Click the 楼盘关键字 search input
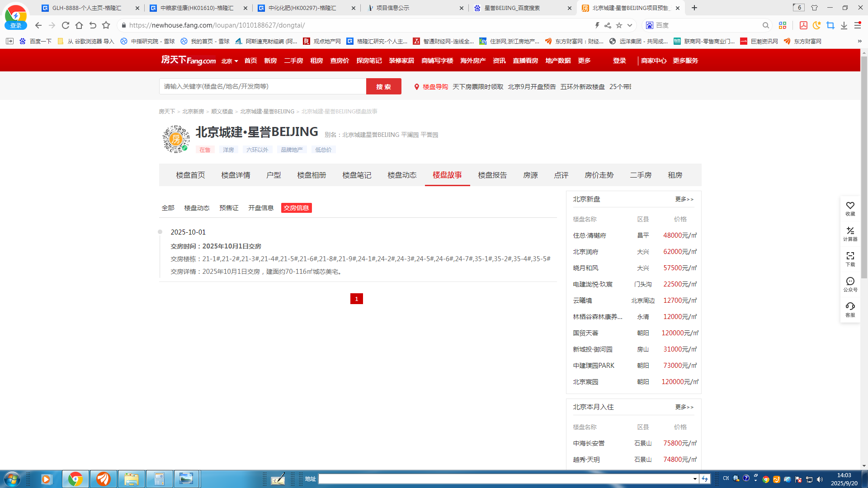Viewport: 868px width, 488px height. [263, 86]
